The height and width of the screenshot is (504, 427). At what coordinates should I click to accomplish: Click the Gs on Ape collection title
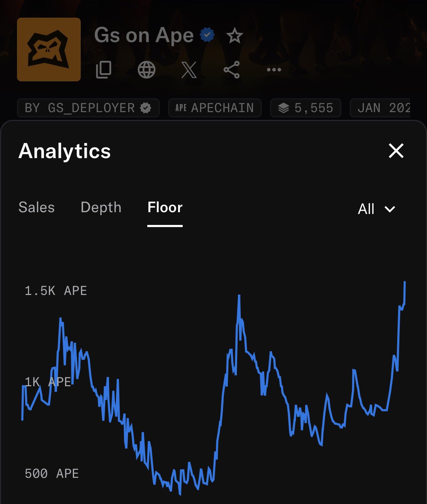(144, 35)
